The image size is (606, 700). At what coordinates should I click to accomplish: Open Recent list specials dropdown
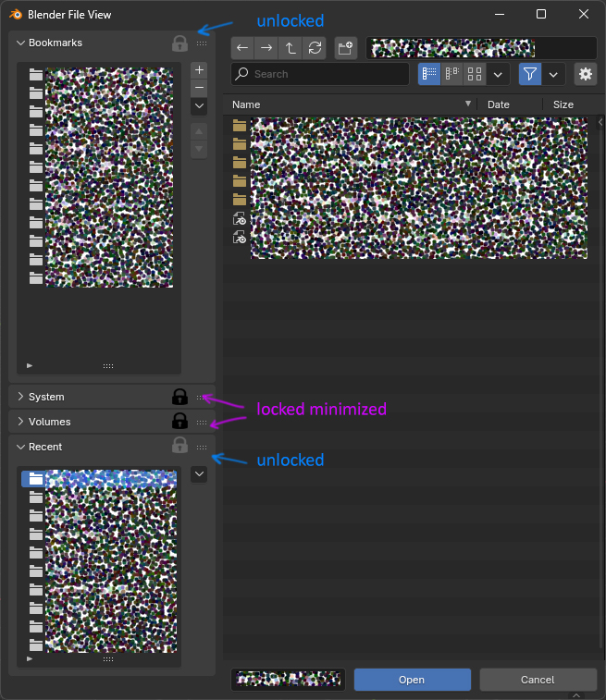(199, 474)
